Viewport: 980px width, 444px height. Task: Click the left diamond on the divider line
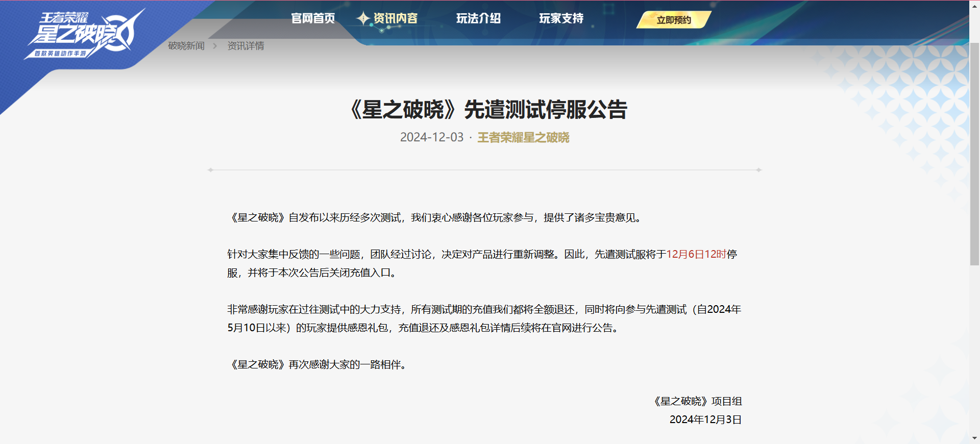coord(210,170)
